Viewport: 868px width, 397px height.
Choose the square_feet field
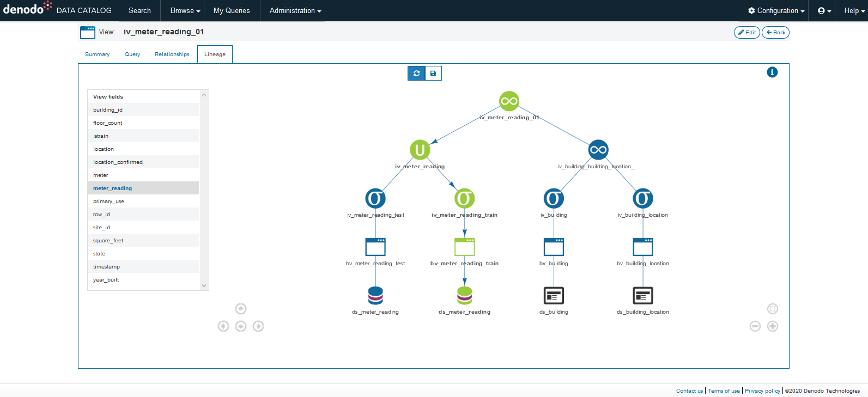point(143,240)
